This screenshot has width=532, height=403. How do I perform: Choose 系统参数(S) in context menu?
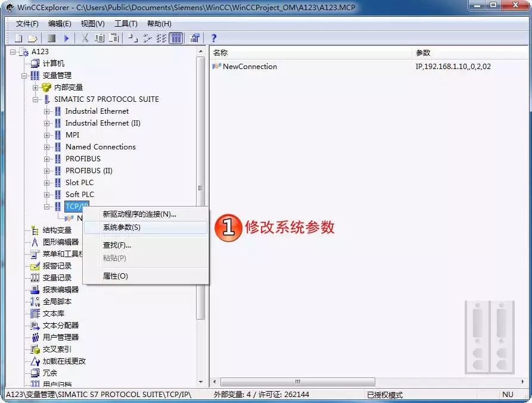tap(145, 227)
